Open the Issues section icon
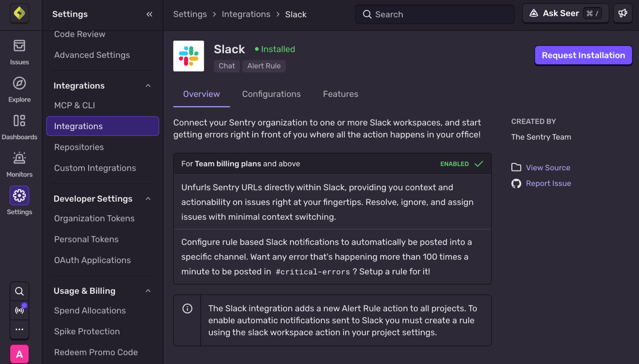 (x=19, y=46)
